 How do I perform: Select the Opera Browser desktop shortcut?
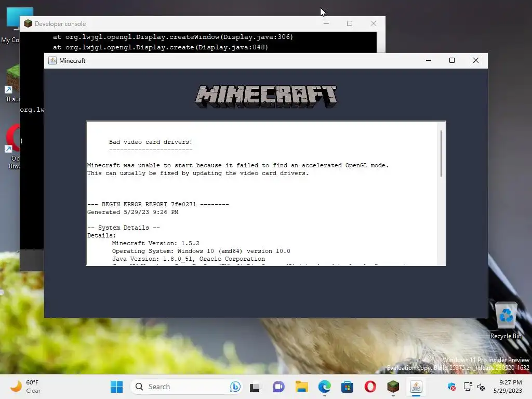[13, 147]
